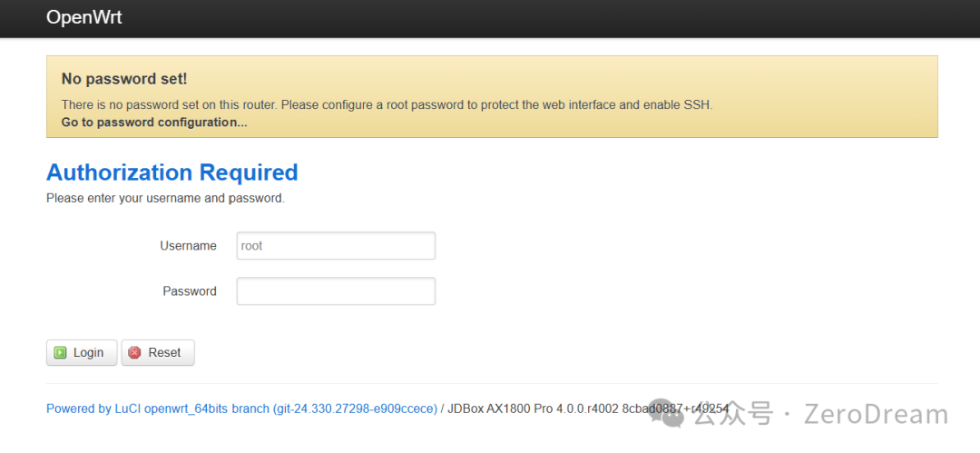Click 'Please enter your username and password' text

(165, 197)
